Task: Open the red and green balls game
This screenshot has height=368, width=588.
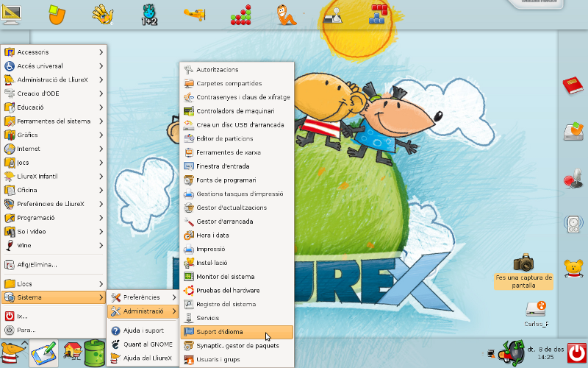Action: click(x=241, y=15)
